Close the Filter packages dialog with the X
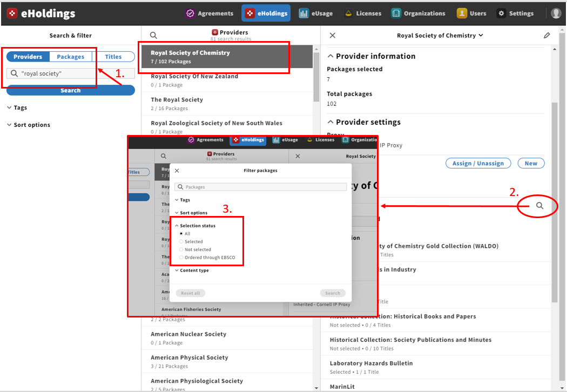 (177, 171)
